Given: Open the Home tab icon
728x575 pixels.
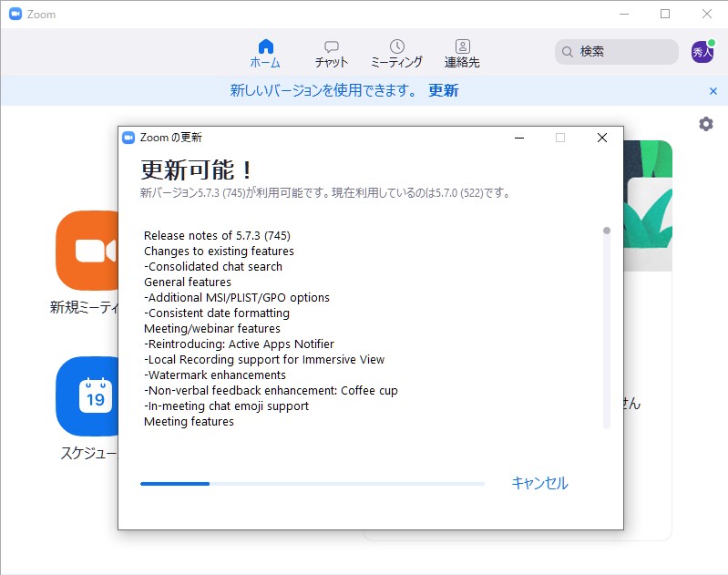Looking at the screenshot, I should pos(265,46).
